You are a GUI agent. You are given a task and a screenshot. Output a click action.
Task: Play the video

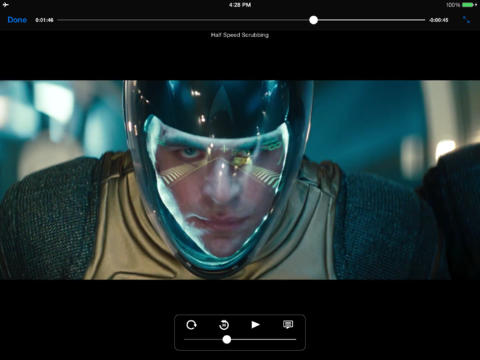[x=255, y=324]
